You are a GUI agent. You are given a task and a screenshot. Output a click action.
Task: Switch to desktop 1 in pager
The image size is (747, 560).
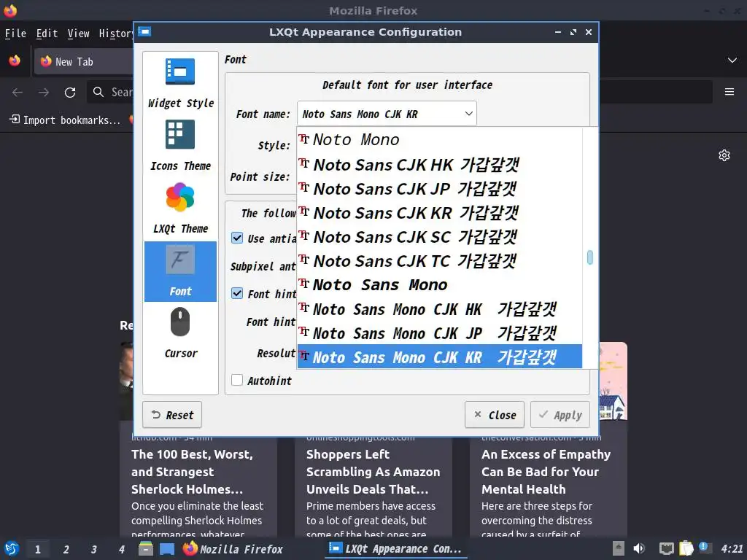[x=38, y=549]
